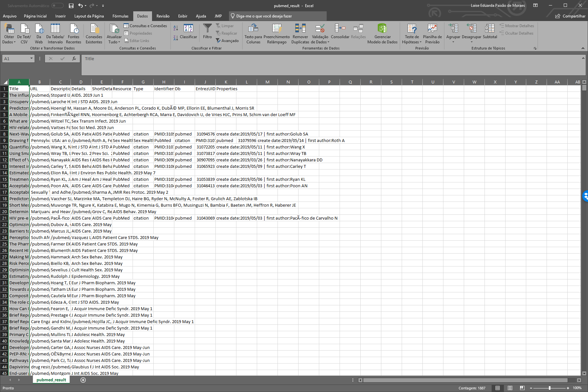
Task: Open Avançado filter options
Action: (x=227, y=41)
